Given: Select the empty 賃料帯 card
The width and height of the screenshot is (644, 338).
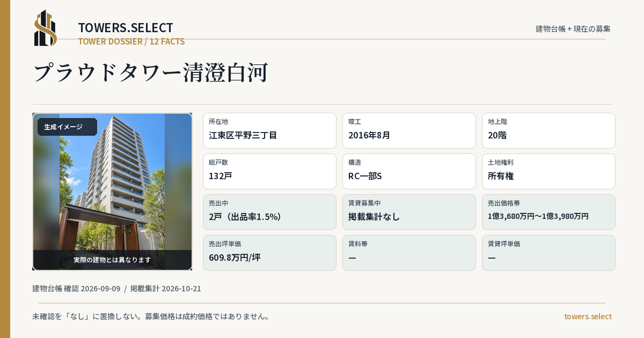Looking at the screenshot, I should [409, 253].
